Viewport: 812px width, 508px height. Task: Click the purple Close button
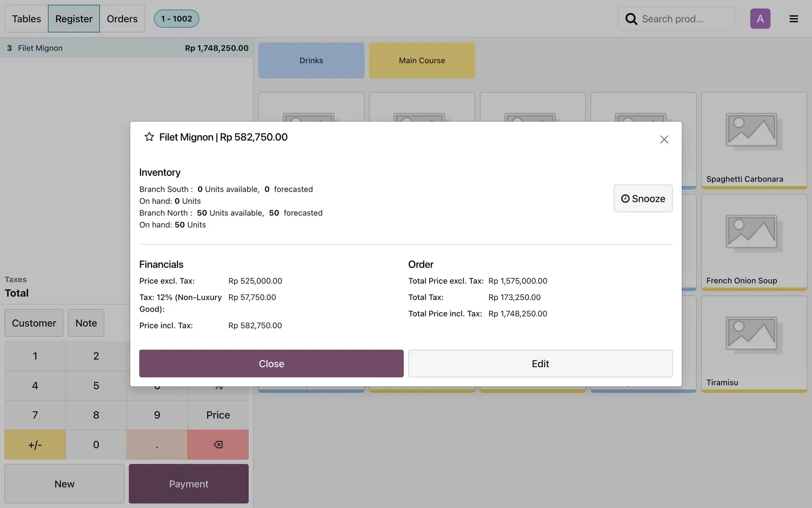coord(271,363)
